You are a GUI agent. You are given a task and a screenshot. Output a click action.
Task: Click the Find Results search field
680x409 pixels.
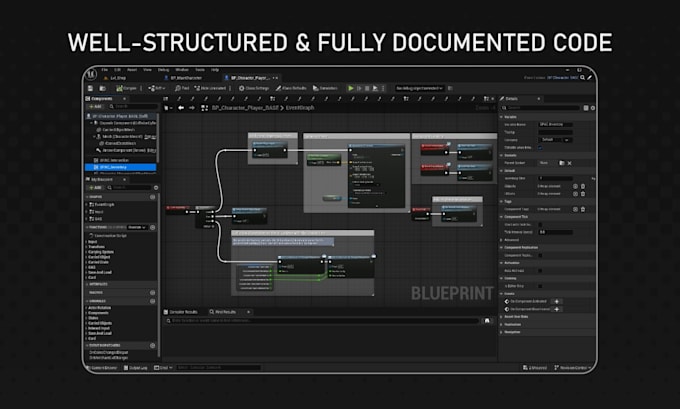(322, 321)
